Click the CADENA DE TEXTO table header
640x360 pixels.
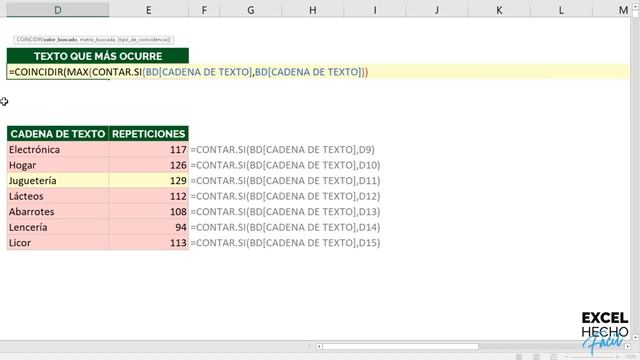tap(58, 134)
